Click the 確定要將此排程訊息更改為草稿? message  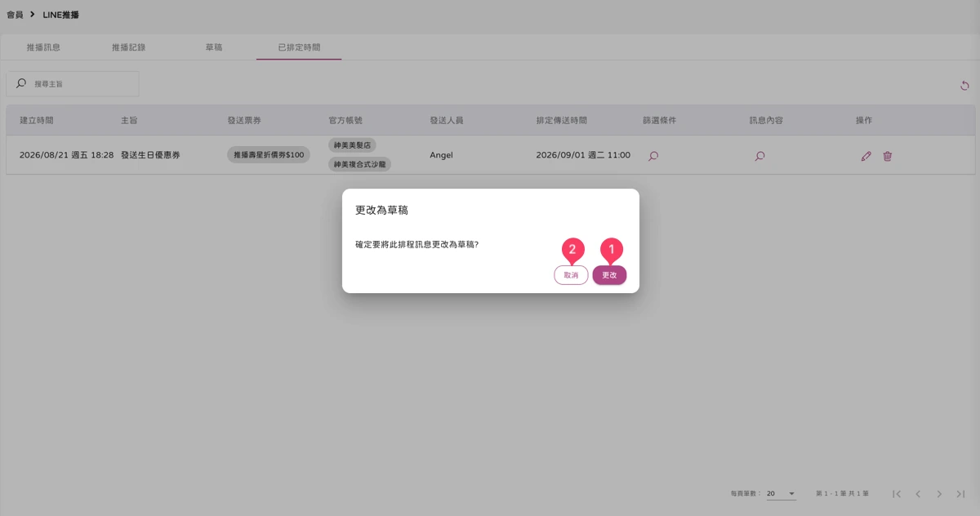(x=416, y=243)
